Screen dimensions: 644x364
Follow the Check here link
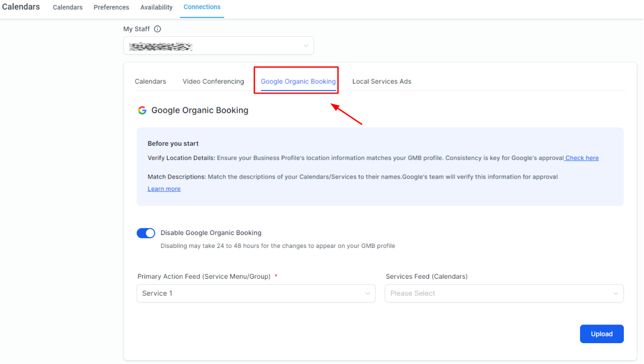(582, 158)
